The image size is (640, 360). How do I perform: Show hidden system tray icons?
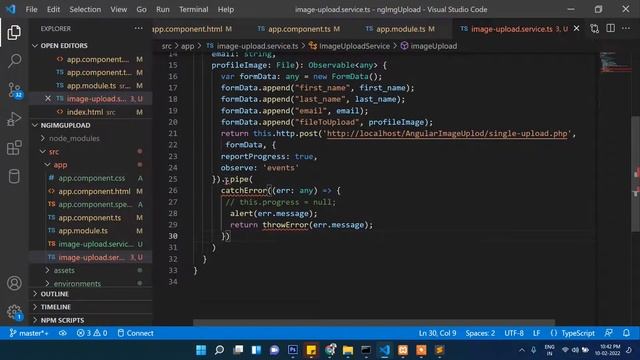[x=522, y=350]
